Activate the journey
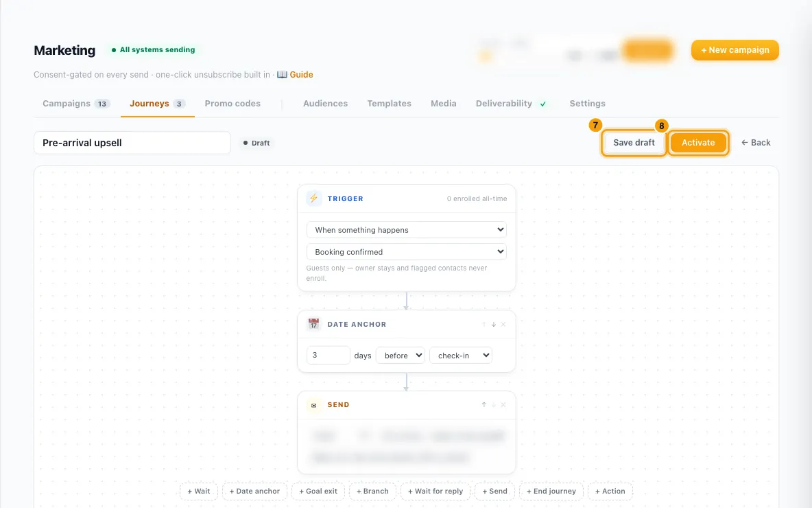 tap(698, 143)
